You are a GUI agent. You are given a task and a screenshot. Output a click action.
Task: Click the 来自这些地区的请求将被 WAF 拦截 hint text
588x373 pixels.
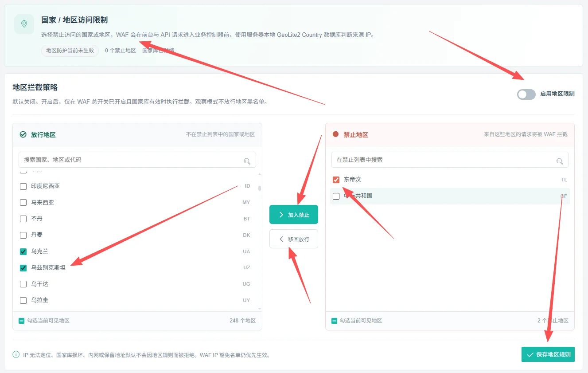tap(526, 134)
